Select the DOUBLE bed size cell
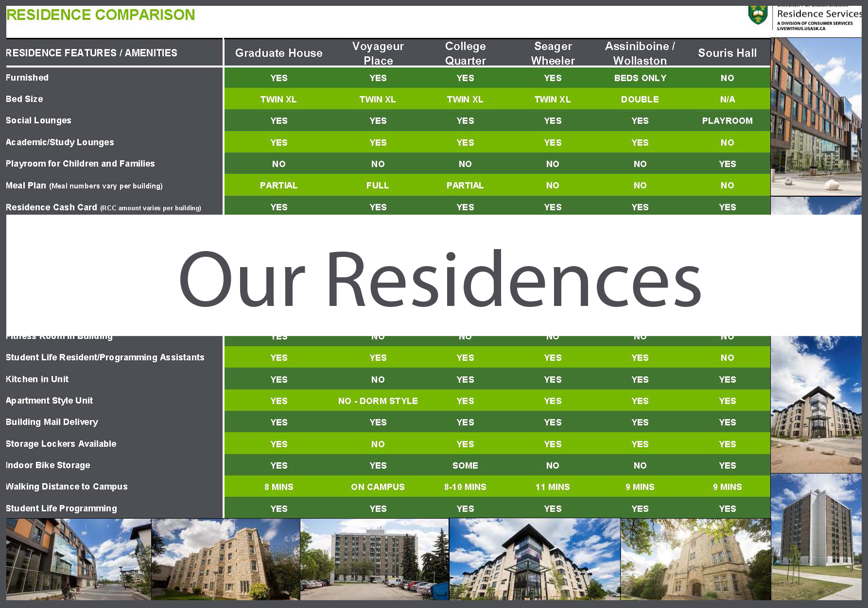This screenshot has height=608, width=868. (640, 99)
